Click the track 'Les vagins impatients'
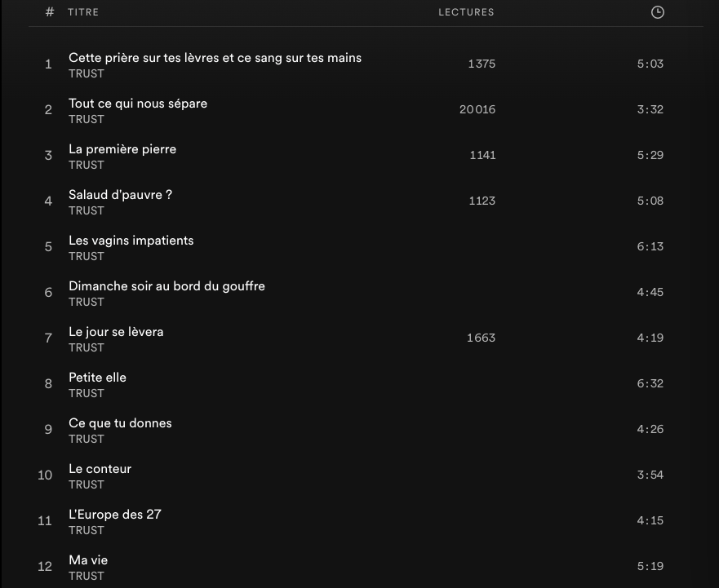 (131, 241)
